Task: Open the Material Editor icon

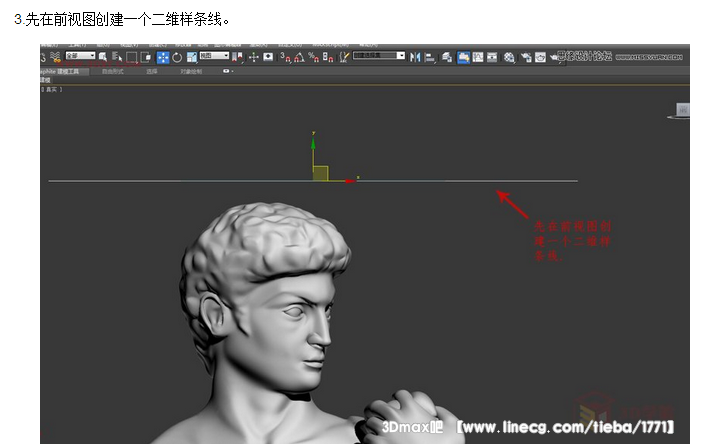Action: tap(508, 57)
